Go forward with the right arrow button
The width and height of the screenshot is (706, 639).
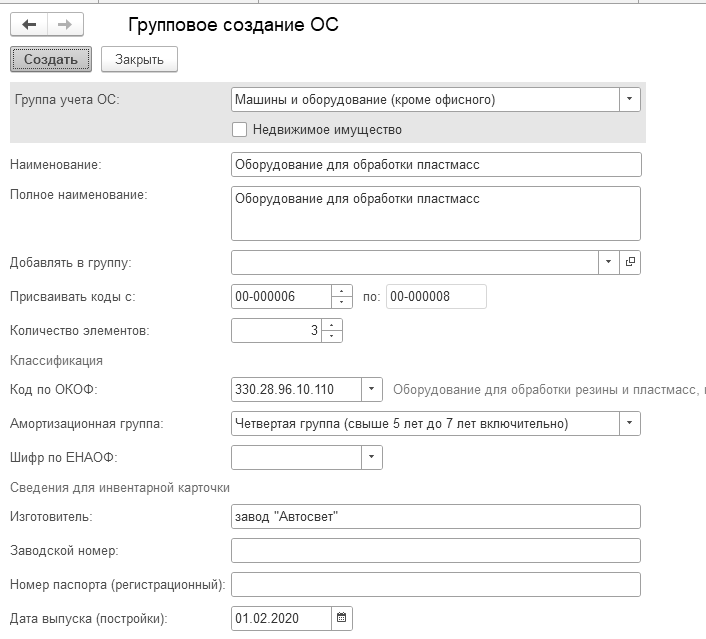tap(65, 24)
